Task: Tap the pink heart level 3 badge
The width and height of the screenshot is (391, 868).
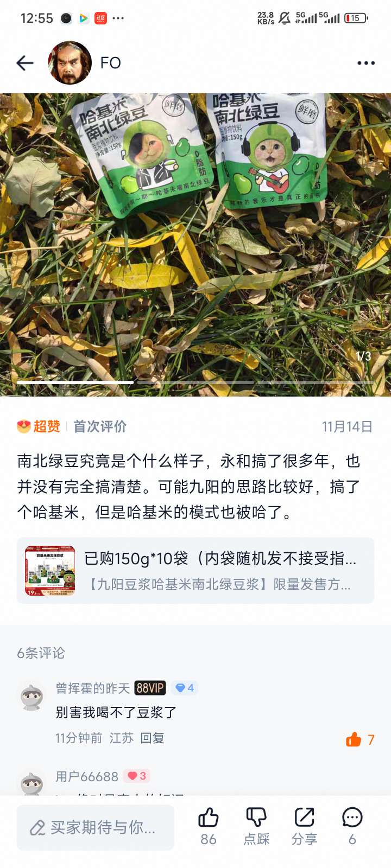Action: click(x=137, y=776)
